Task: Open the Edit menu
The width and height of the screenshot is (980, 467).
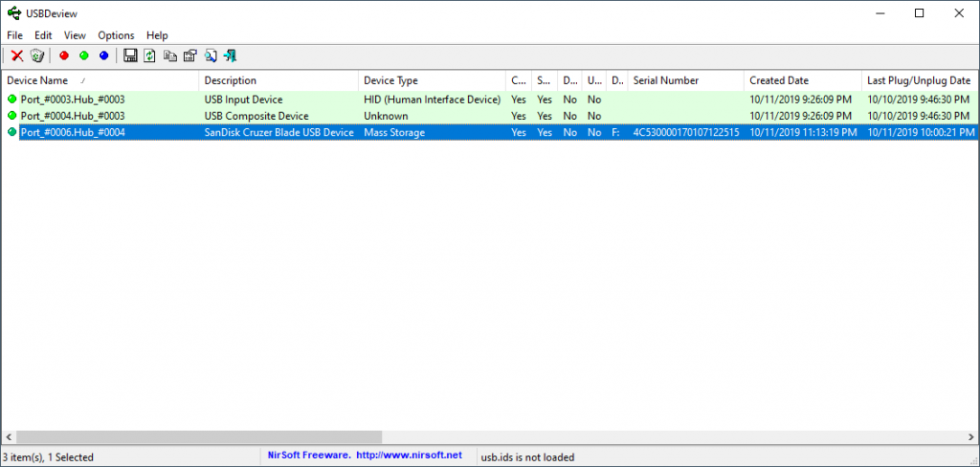Action: (x=43, y=35)
